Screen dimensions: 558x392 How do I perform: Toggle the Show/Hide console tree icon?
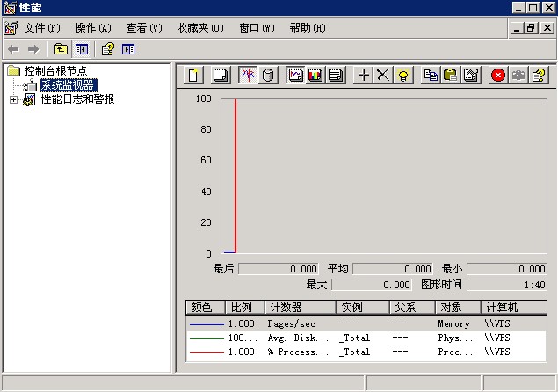pyautogui.click(x=82, y=49)
